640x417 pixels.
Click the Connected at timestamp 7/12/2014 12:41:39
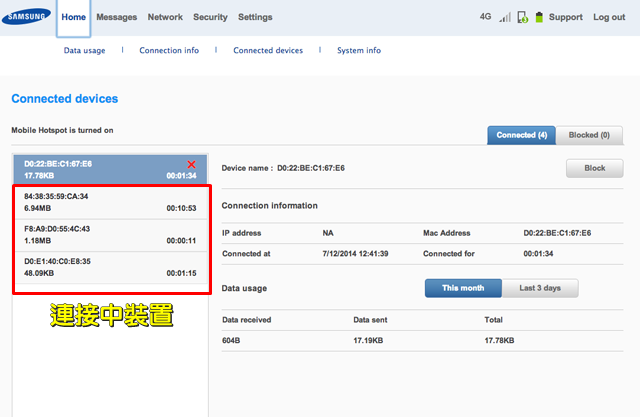pyautogui.click(x=355, y=254)
